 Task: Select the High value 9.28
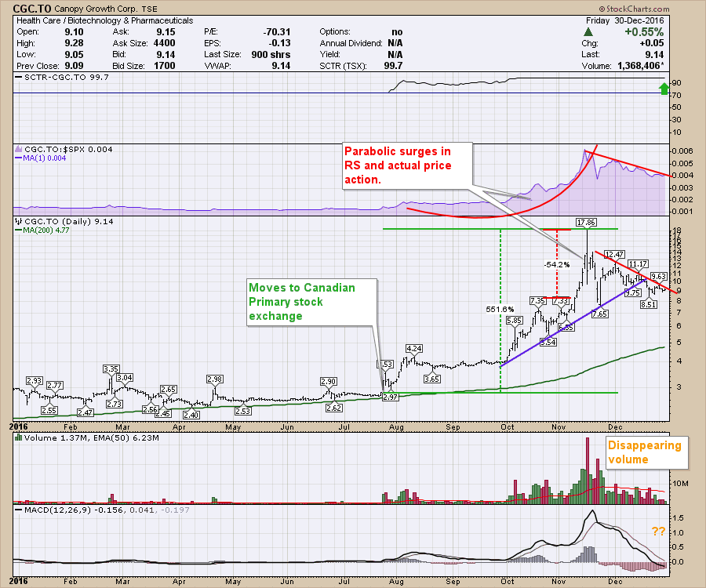(74, 43)
